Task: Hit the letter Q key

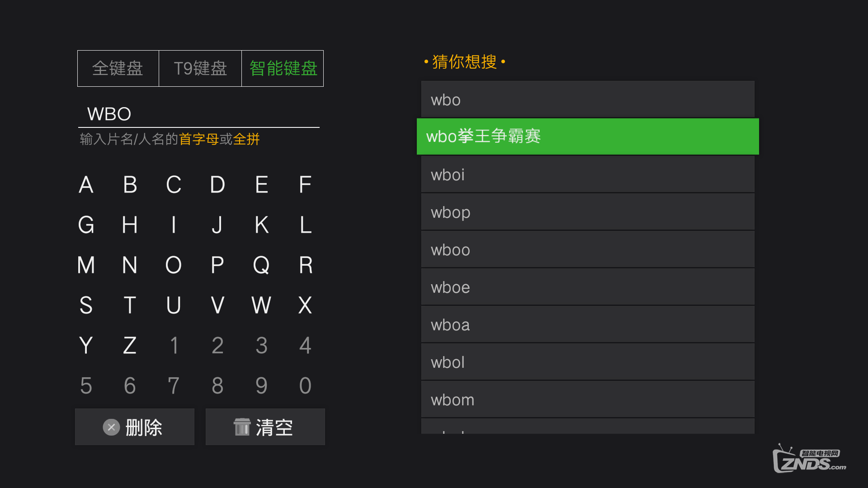Action: (x=261, y=265)
